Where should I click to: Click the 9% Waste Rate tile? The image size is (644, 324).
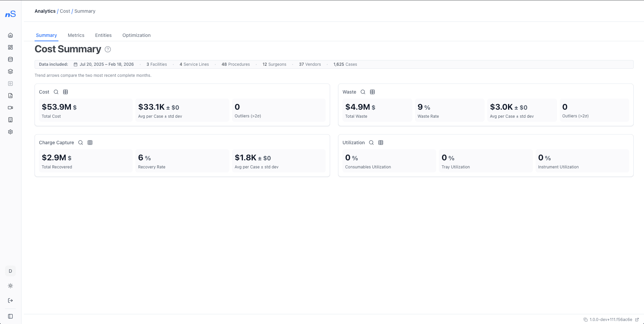click(x=450, y=110)
